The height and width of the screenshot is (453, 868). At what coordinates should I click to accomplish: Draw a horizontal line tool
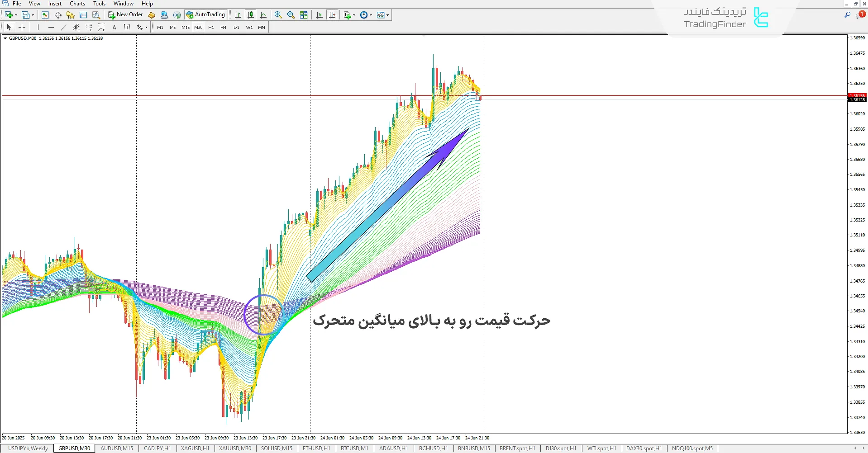[51, 28]
